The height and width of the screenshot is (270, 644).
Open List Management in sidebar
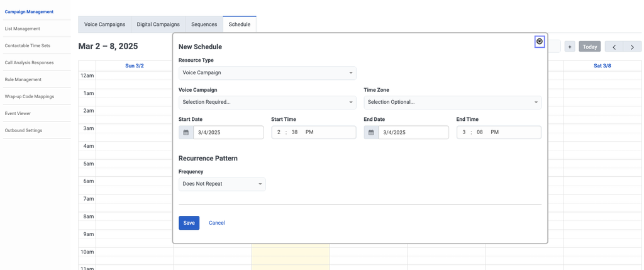(x=23, y=29)
